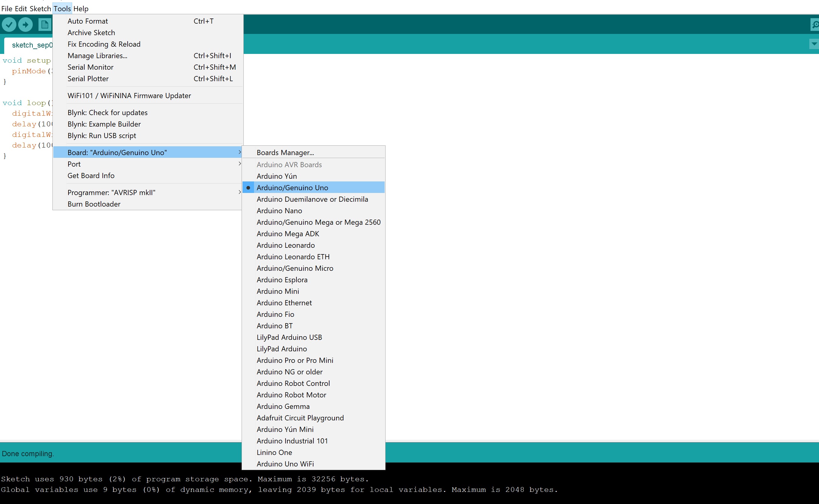Select Arduino Fio board

coord(313,314)
